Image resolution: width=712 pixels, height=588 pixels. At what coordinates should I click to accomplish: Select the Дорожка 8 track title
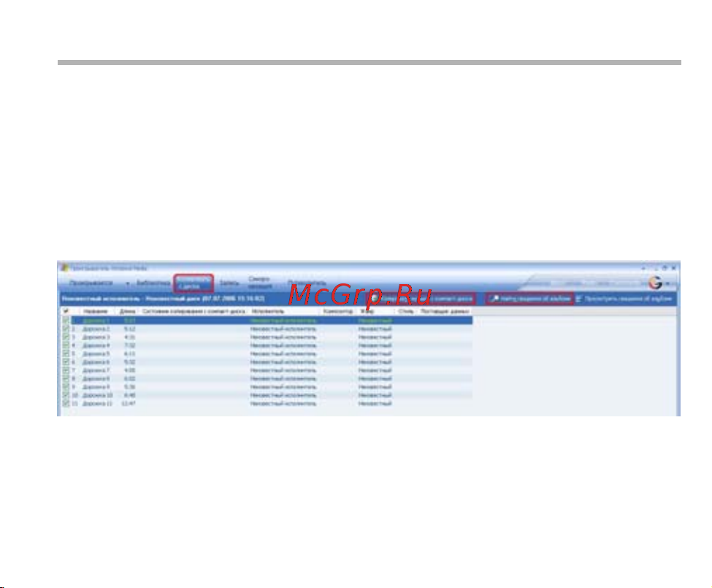96,378
